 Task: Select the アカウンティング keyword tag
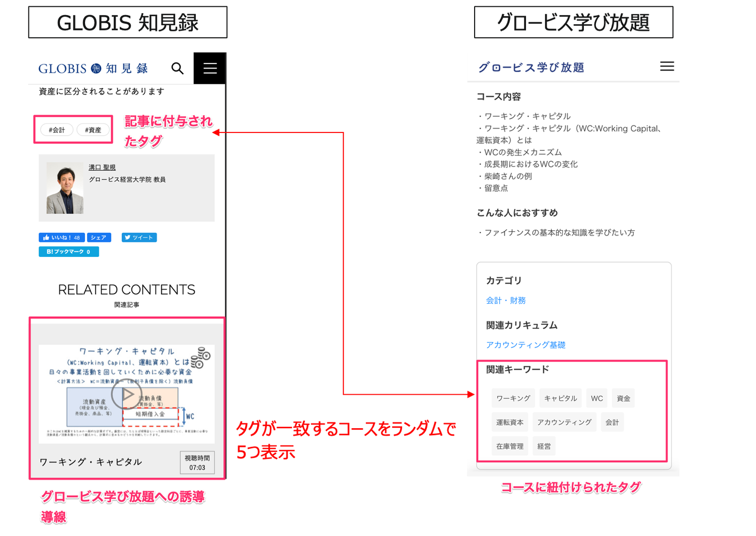(564, 422)
